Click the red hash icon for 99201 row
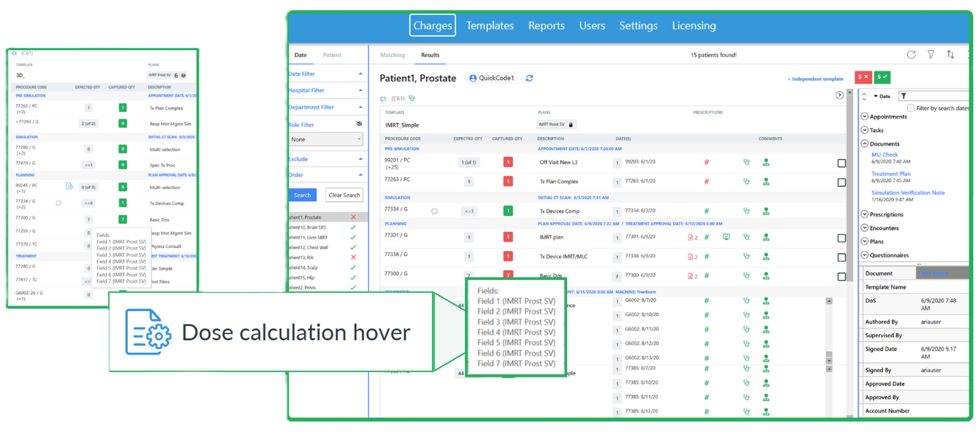Viewport: 980px width, 432px height. click(706, 162)
